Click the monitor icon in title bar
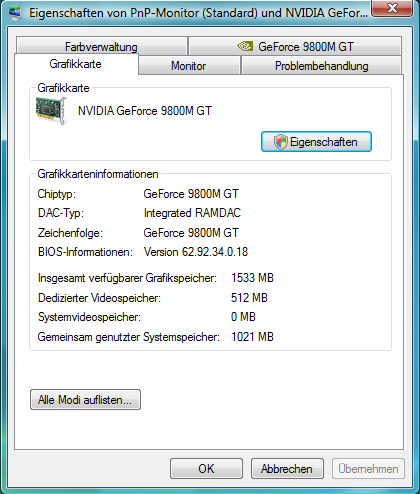This screenshot has height=494, width=420. click(14, 12)
